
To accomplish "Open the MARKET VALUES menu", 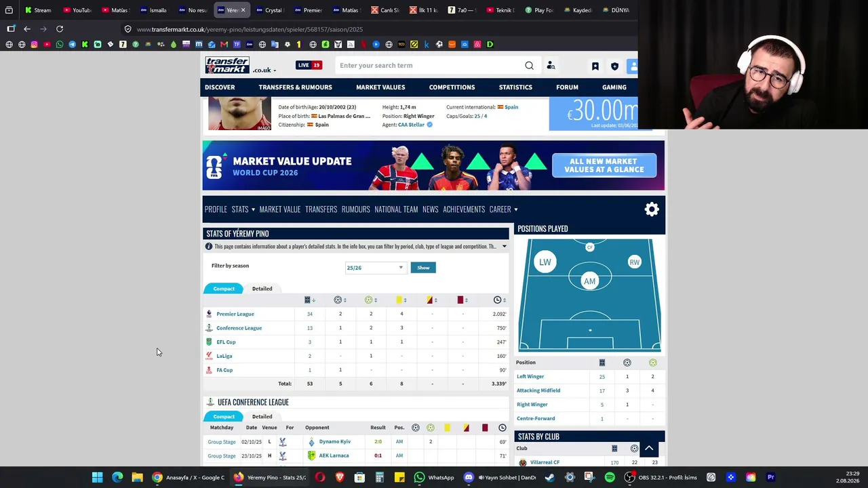I will pyautogui.click(x=380, y=87).
